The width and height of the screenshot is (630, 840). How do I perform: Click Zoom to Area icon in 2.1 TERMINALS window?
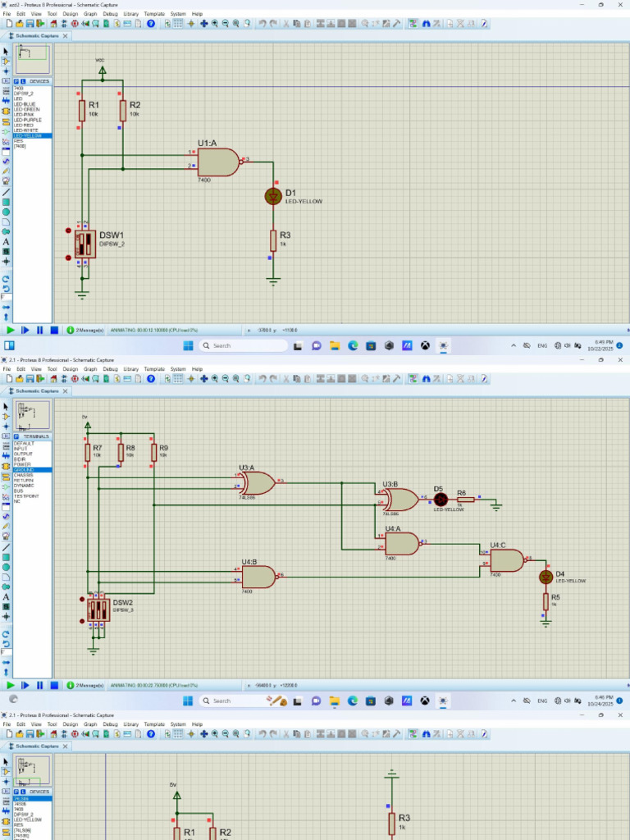point(247,379)
